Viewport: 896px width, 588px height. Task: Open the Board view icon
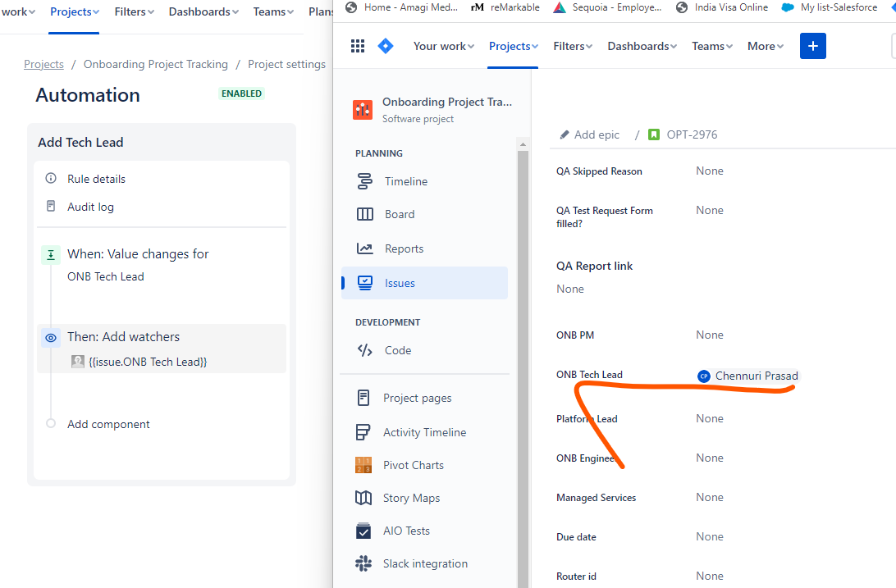[364, 215]
